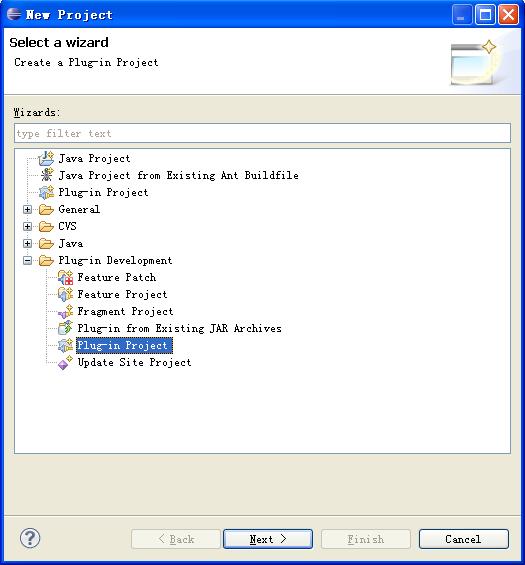Choose Fragment Project wizard
The height and width of the screenshot is (565, 525).
click(125, 311)
